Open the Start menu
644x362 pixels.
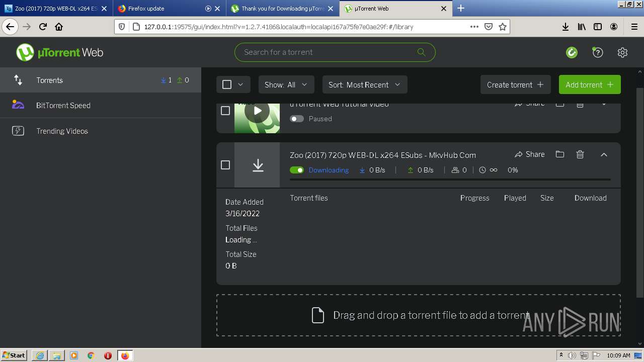(14, 355)
